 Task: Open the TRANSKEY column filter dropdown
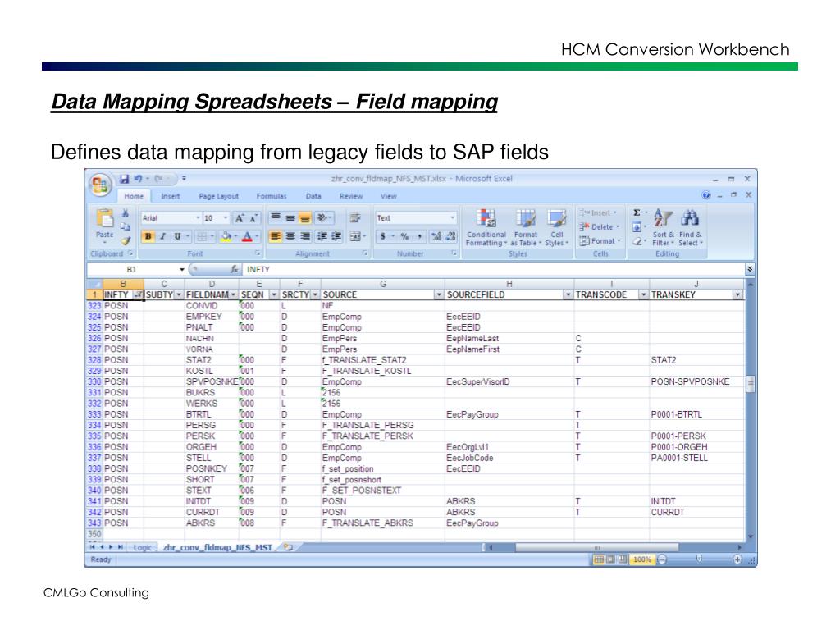(737, 294)
